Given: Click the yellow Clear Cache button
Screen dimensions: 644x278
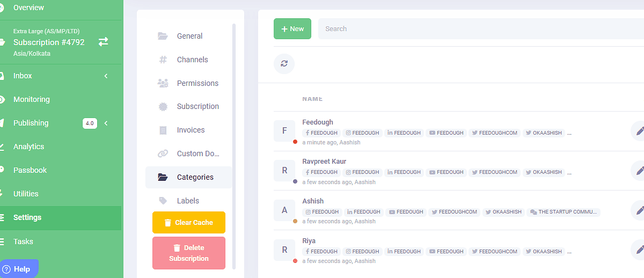Looking at the screenshot, I should click(189, 223).
